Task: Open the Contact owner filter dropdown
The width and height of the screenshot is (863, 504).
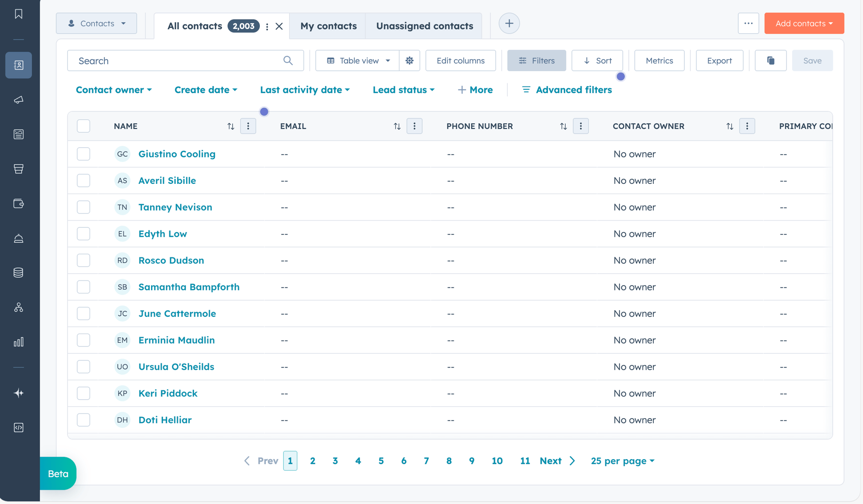Action: (114, 90)
